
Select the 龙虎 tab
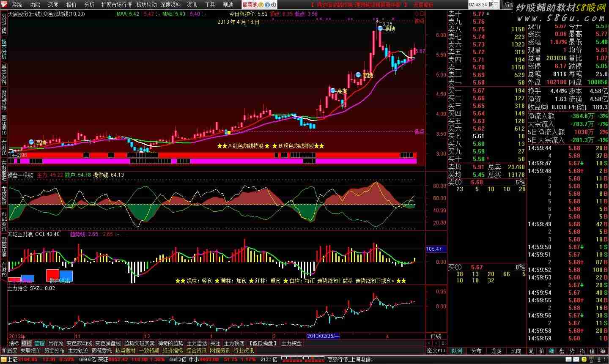[496, 351]
